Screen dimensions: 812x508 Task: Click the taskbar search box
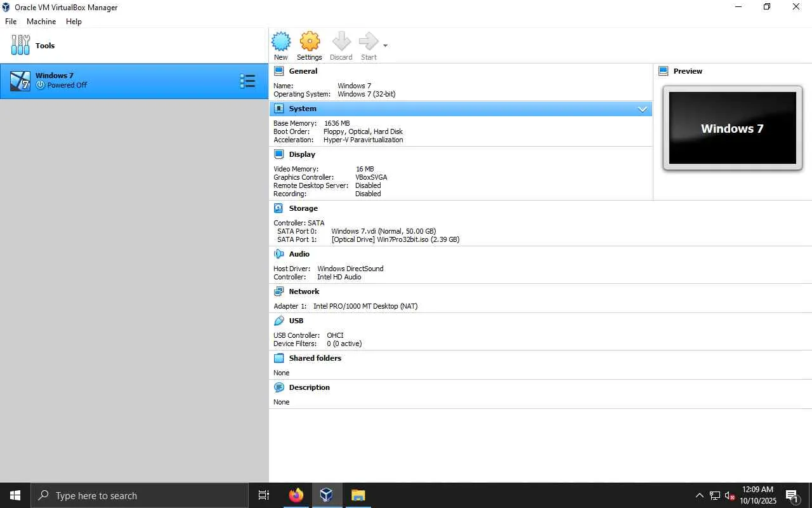click(x=139, y=495)
